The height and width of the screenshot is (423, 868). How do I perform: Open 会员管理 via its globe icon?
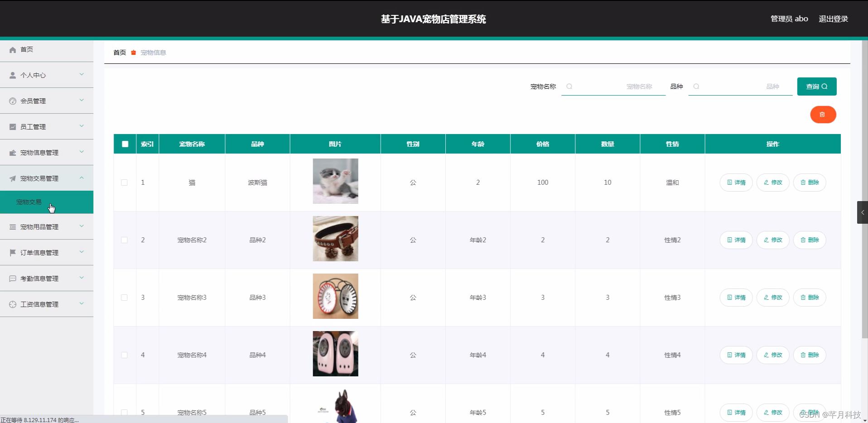coord(12,101)
